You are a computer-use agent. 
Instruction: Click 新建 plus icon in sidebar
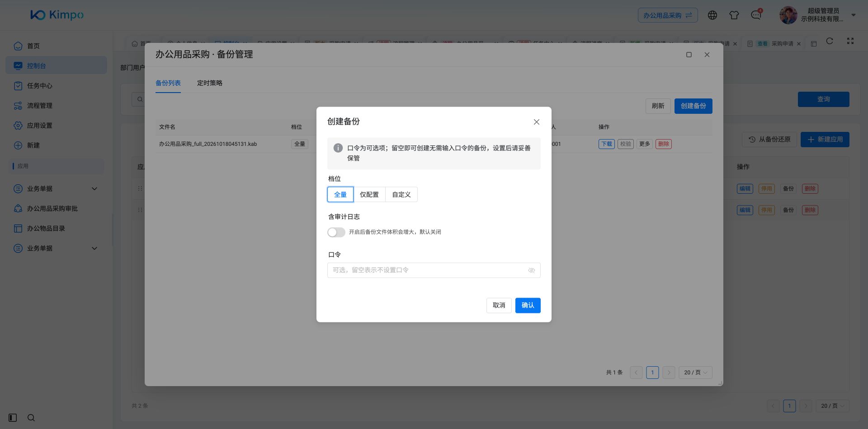tap(18, 145)
